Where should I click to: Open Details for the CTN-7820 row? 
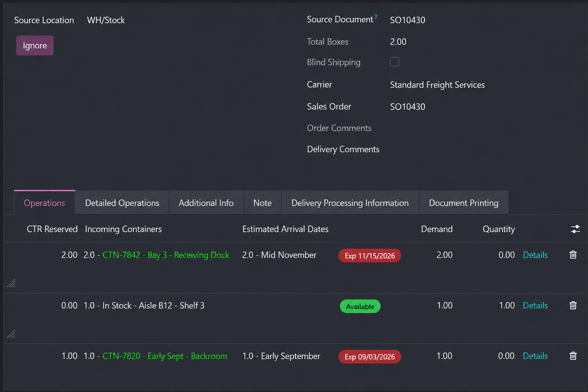tap(535, 356)
